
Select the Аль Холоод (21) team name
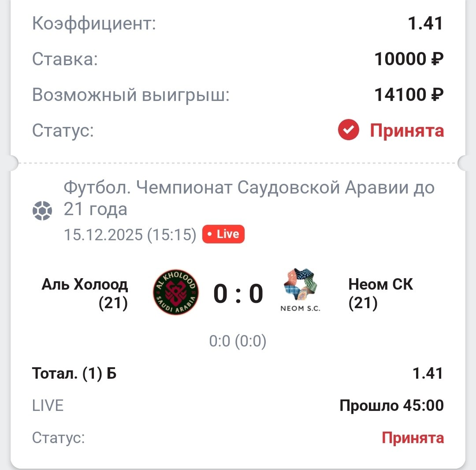coord(85,294)
